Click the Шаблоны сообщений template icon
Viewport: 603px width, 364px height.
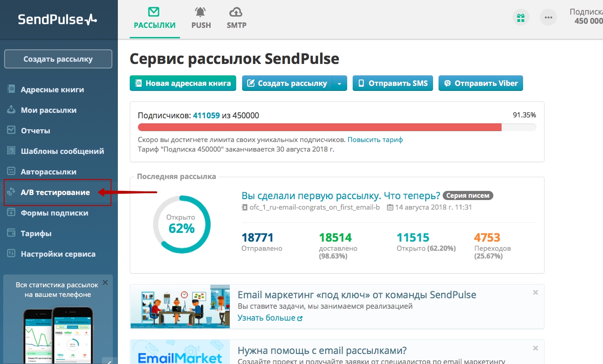point(11,151)
